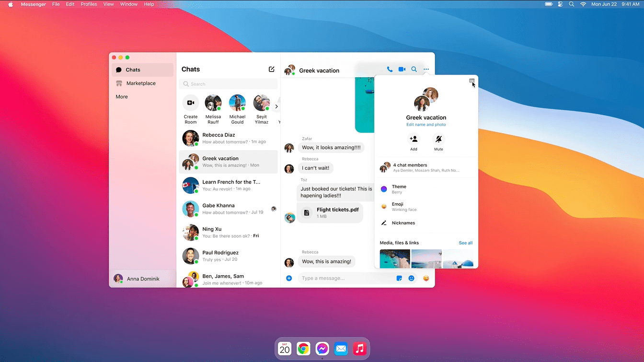Start a video call in Greek vacation

pos(402,70)
